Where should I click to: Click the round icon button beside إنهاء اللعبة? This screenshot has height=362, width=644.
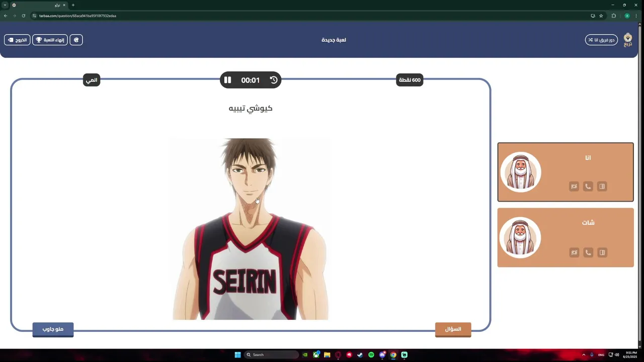[x=76, y=40]
